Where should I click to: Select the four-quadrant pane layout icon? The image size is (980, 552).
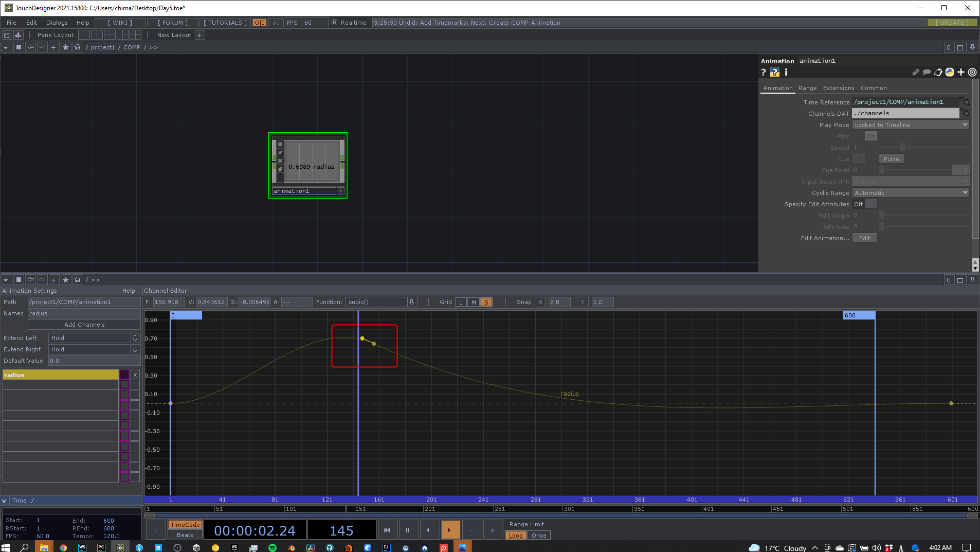[136, 35]
